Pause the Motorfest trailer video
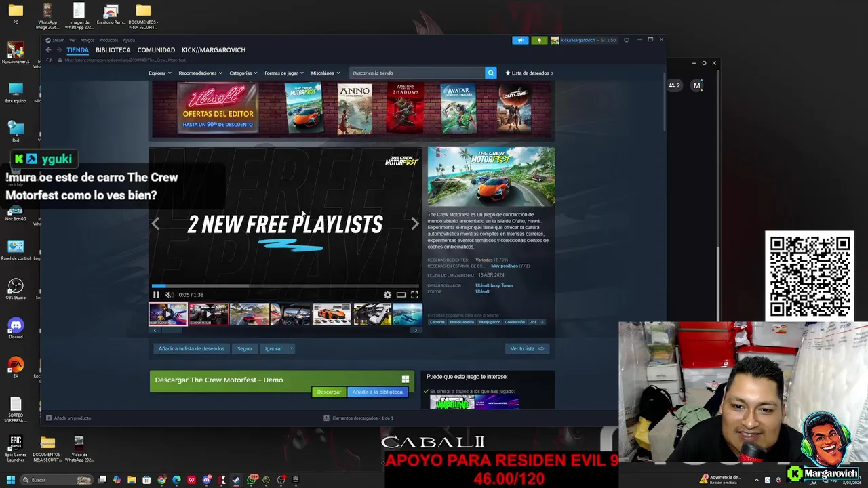Screen dimensions: 868x488 [x=156, y=295]
